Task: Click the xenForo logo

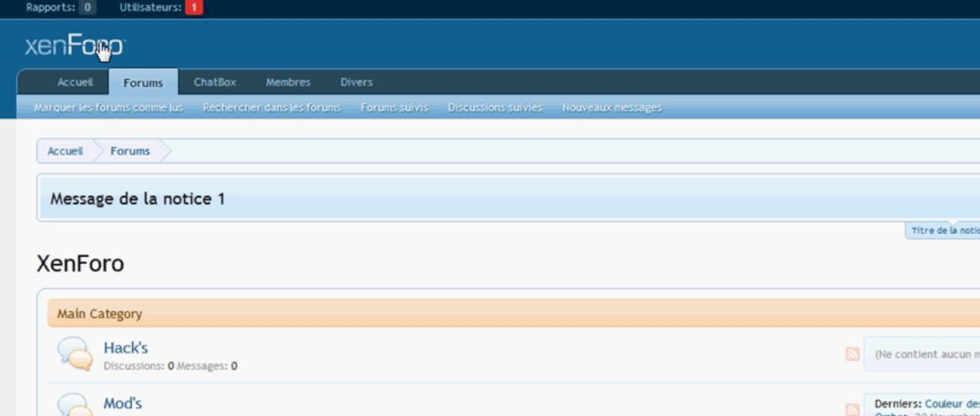Action: 74,46
